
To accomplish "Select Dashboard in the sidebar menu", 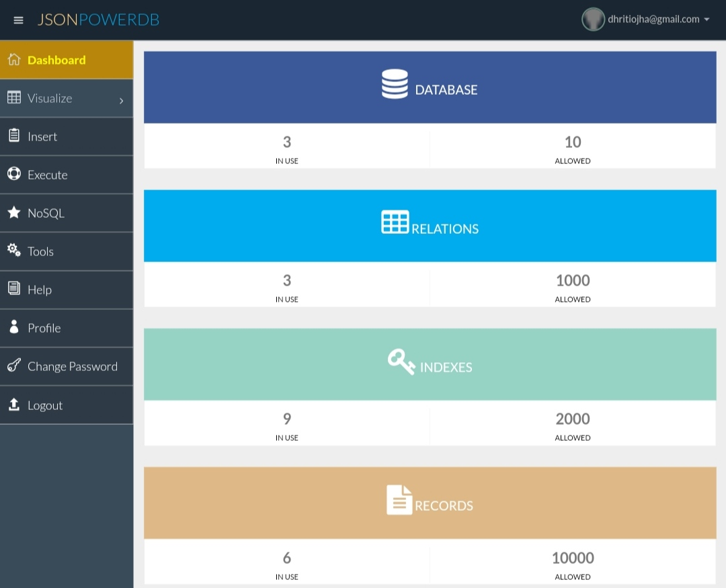I will (x=57, y=60).
